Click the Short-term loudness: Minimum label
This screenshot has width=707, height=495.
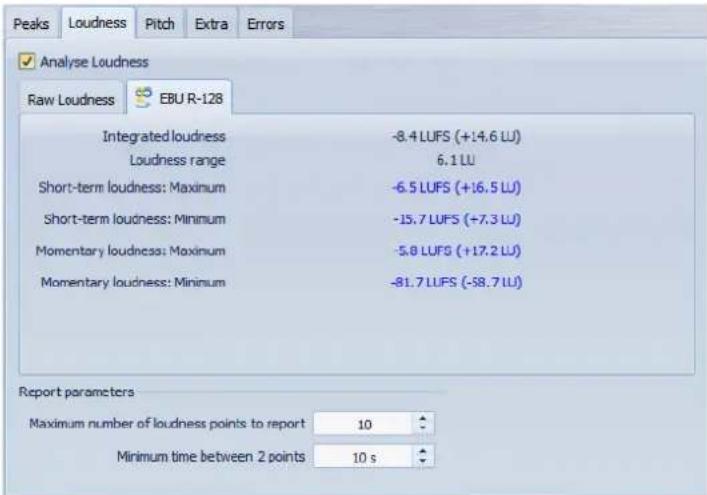(x=134, y=219)
